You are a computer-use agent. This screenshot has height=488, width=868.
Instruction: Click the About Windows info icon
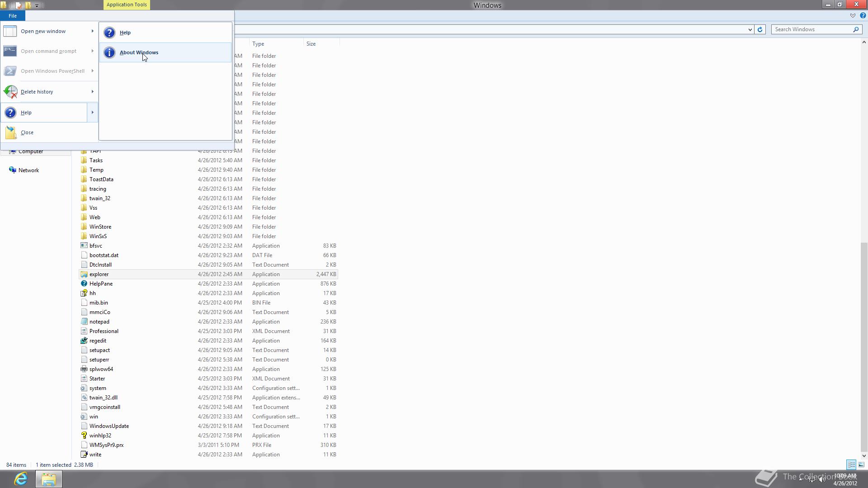pyautogui.click(x=109, y=52)
